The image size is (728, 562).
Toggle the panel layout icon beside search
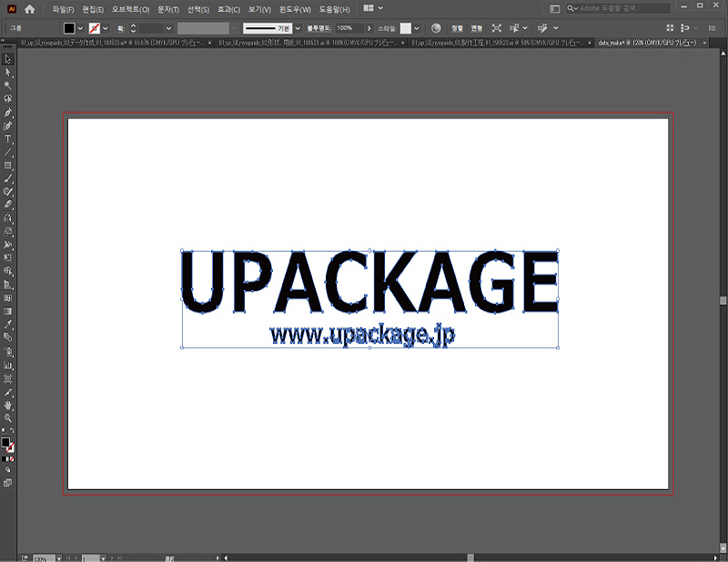click(554, 8)
